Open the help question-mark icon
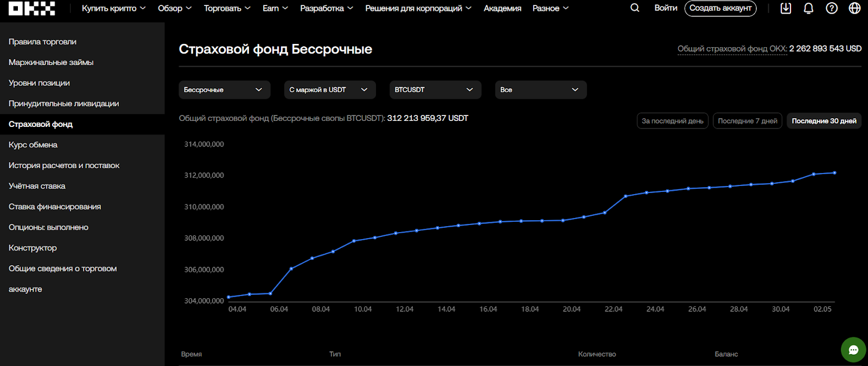868x366 pixels. [832, 8]
